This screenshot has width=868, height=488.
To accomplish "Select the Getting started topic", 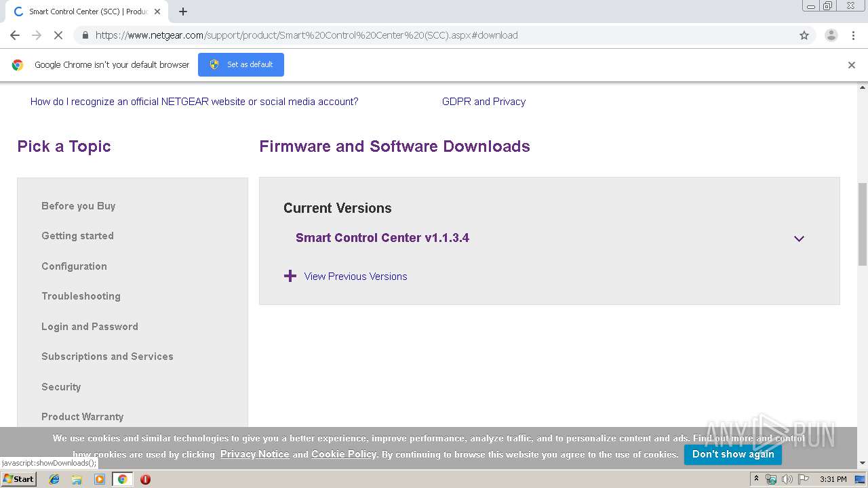I will coord(77,236).
